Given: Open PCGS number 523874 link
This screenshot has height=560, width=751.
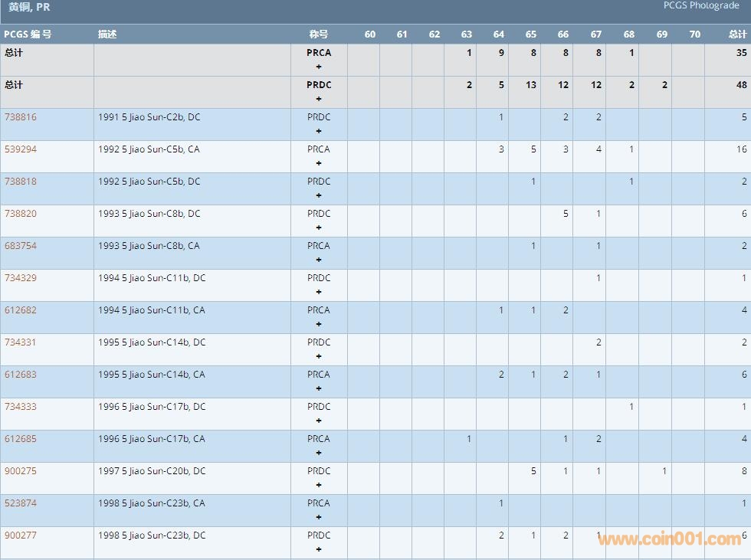Looking at the screenshot, I should pyautogui.click(x=21, y=503).
